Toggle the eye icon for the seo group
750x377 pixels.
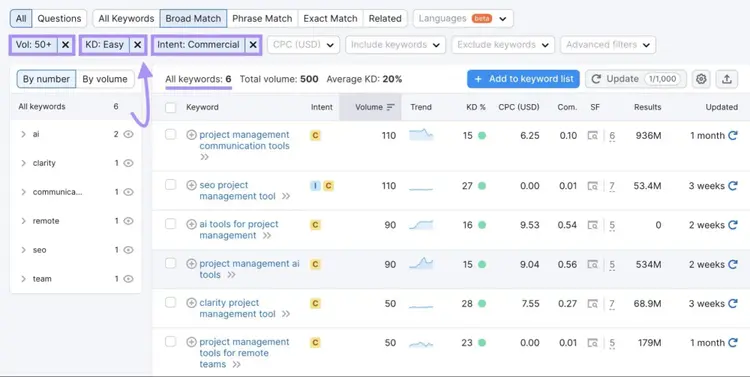pyautogui.click(x=128, y=250)
